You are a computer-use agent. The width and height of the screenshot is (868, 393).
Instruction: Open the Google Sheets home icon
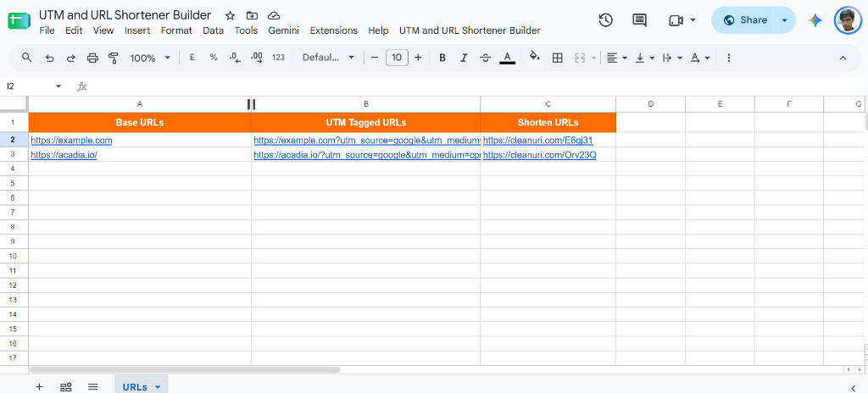pyautogui.click(x=19, y=21)
